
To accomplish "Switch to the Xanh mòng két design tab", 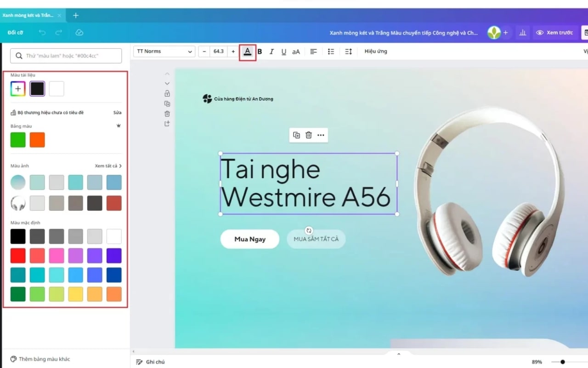I will 28,15.
